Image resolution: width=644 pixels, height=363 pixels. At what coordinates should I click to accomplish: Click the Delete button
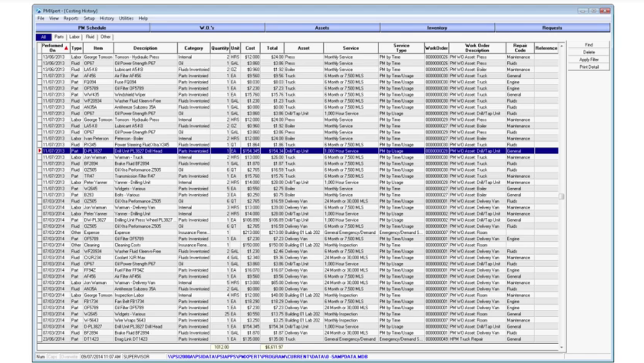[589, 52]
